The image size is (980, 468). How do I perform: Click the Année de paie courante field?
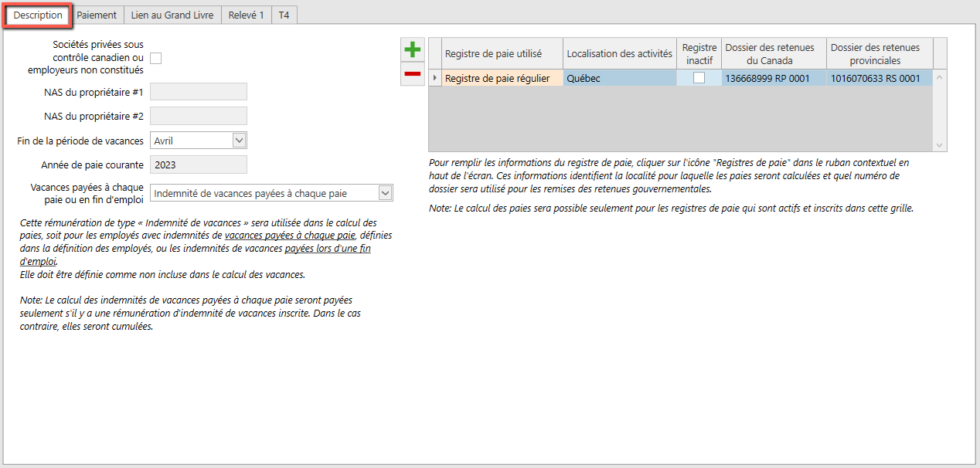(x=199, y=164)
